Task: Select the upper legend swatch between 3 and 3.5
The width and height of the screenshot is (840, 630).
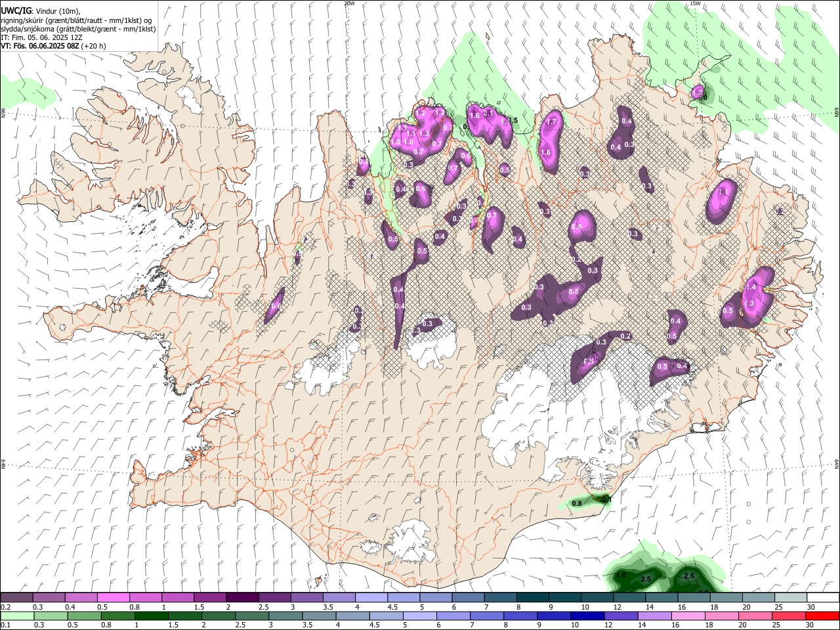Action: (x=306, y=598)
